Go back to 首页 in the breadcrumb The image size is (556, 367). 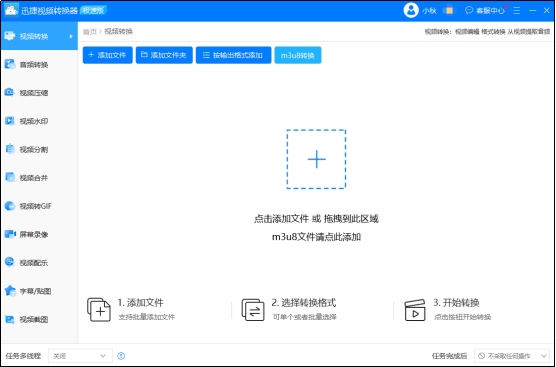(x=90, y=32)
